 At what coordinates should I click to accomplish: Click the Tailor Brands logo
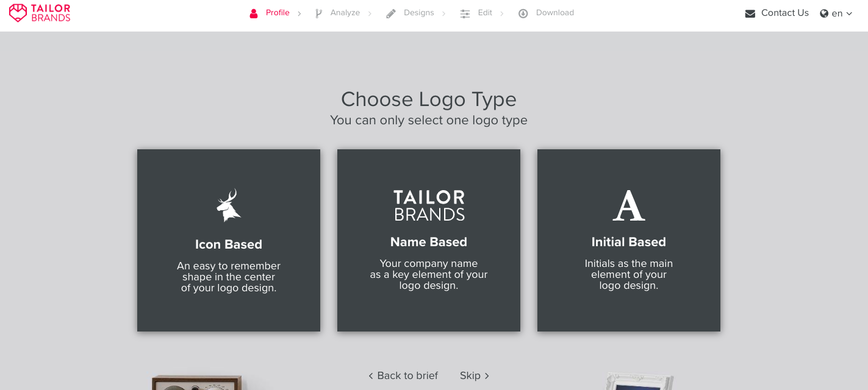[x=40, y=13]
